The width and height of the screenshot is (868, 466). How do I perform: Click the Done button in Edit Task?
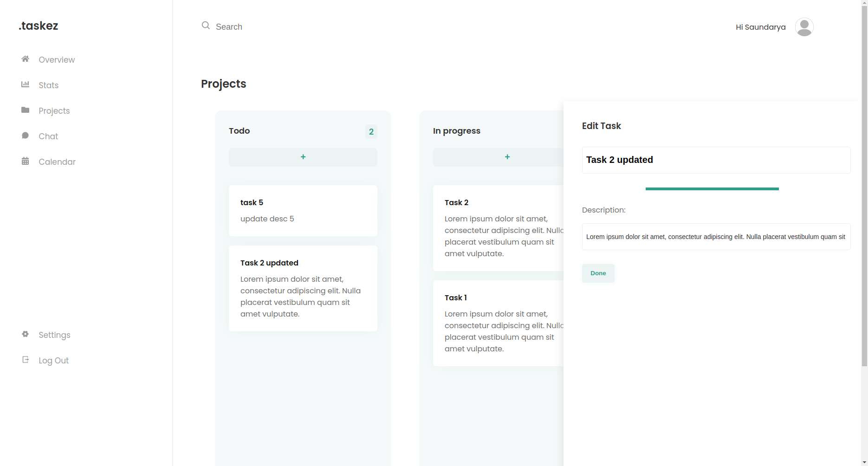[x=598, y=273]
